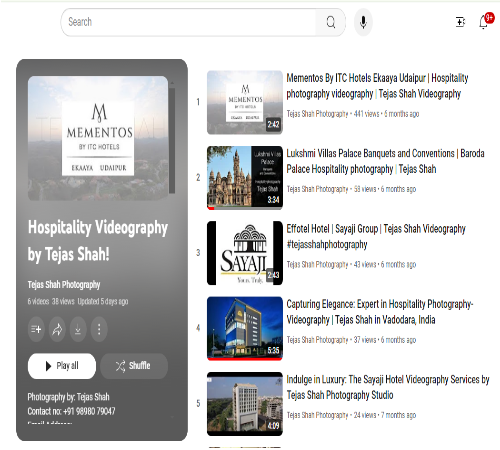Click channel name under Mementos video

(x=317, y=114)
